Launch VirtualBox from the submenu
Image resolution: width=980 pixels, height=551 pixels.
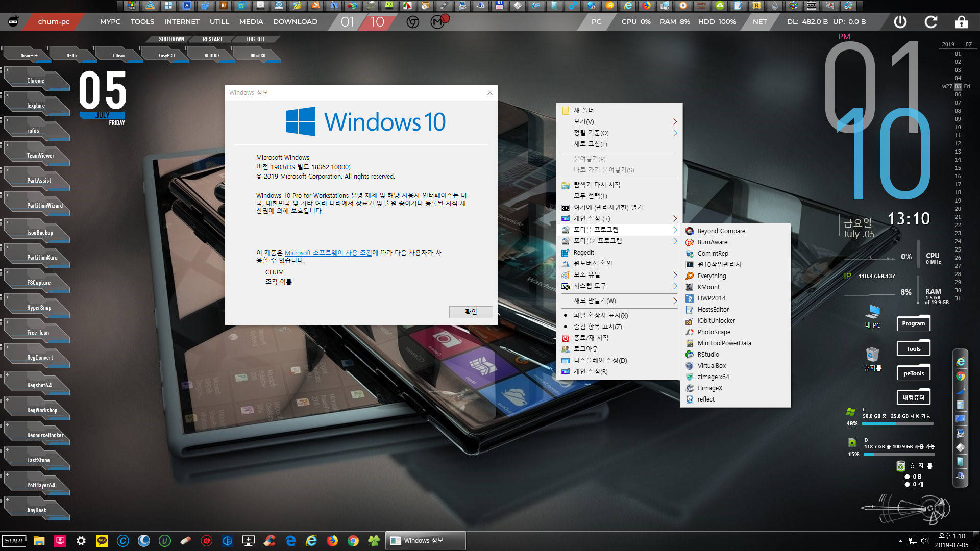pos(735,366)
